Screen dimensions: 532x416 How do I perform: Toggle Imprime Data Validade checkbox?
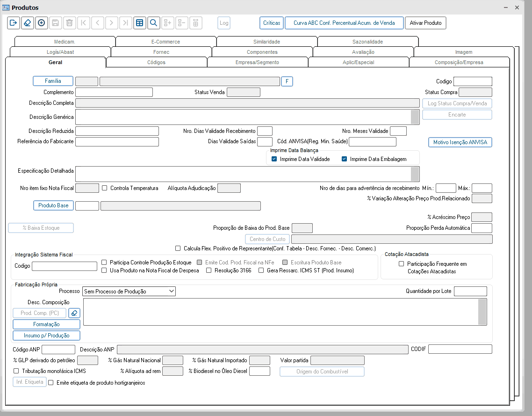point(274,159)
